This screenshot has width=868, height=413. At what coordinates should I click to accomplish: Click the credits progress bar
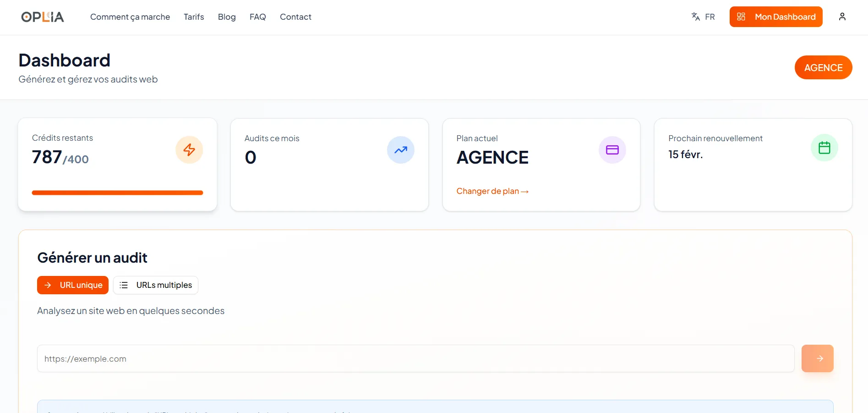click(117, 193)
